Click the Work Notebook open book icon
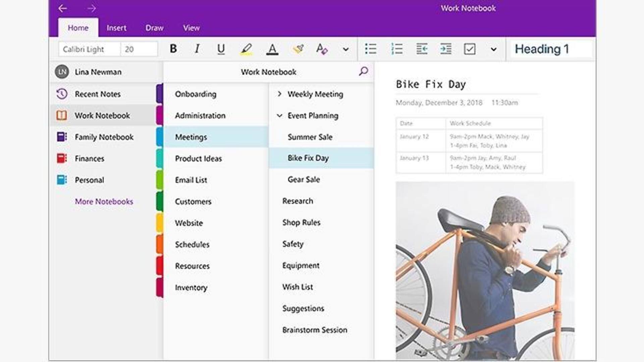Screen dimensions: 644x362 (62, 115)
